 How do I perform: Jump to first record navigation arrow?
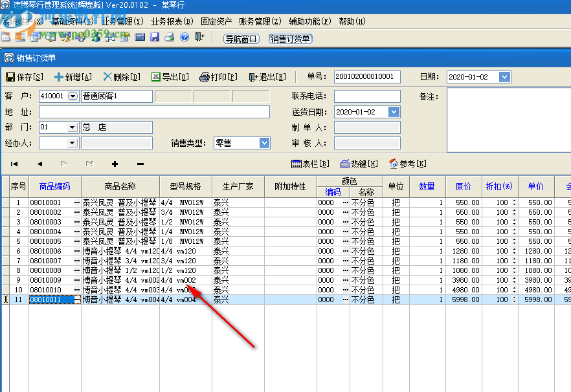click(14, 164)
